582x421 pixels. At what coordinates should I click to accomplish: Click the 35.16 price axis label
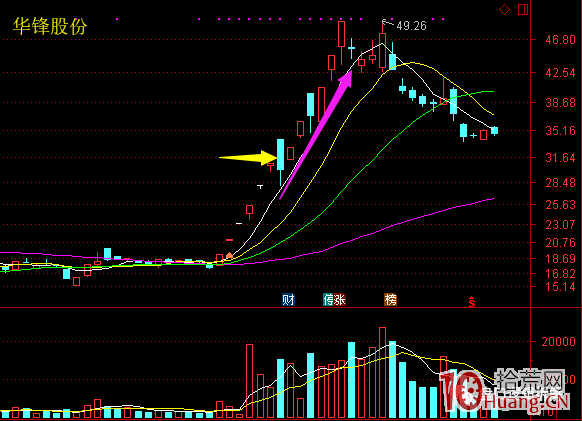pos(560,131)
